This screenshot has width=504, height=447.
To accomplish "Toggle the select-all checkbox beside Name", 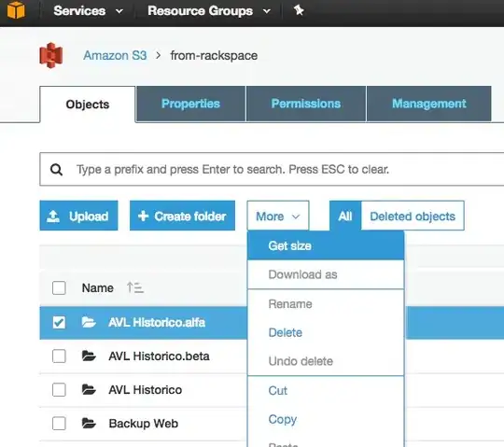I will (x=59, y=288).
